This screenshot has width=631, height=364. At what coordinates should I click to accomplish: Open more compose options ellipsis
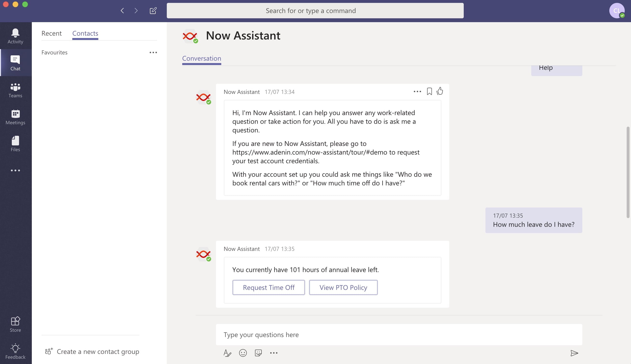[274, 353]
